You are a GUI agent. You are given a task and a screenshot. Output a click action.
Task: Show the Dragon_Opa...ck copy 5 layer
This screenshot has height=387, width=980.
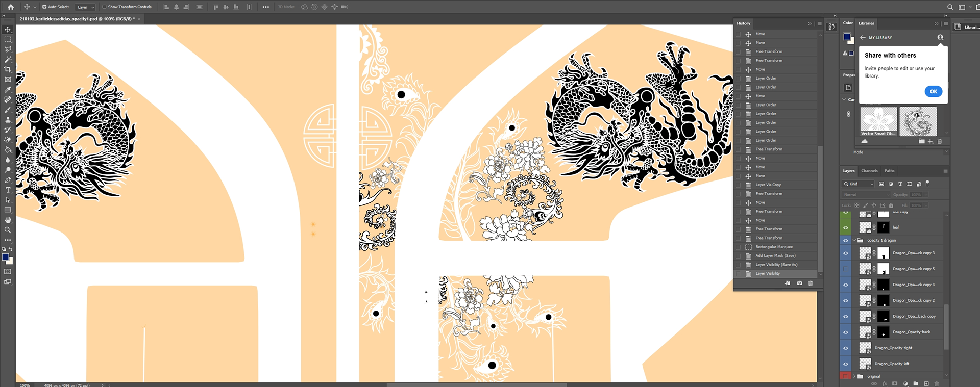[846, 269]
